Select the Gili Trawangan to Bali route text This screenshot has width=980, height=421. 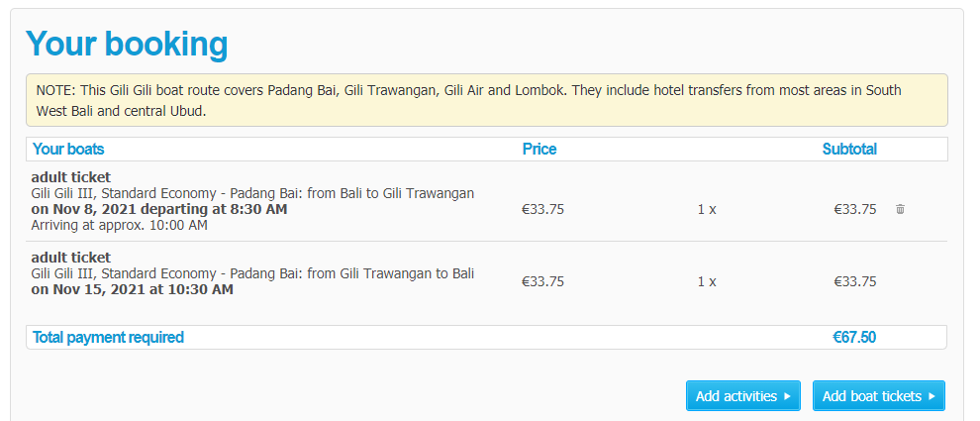[252, 273]
